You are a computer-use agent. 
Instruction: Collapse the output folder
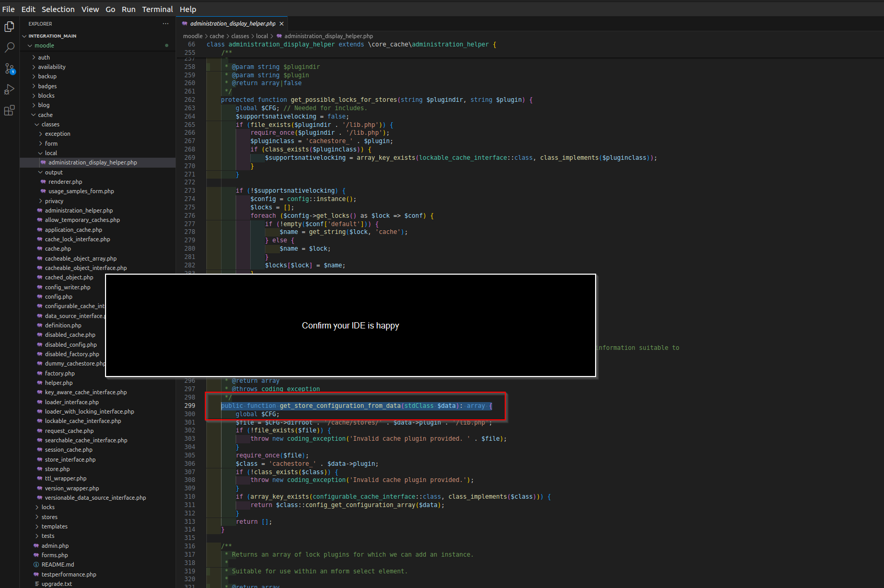41,172
